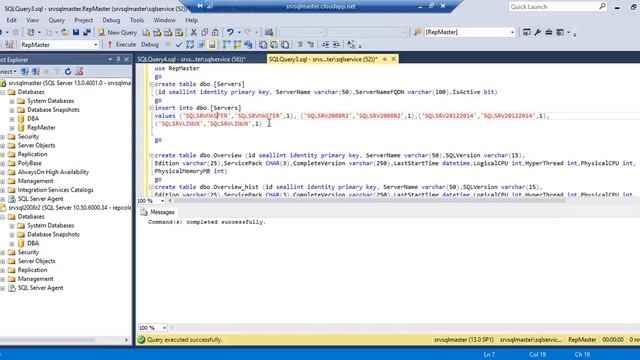Image resolution: width=640 pixels, height=360 pixels.
Task: Select Results to Text icon
Action: (x=263, y=44)
